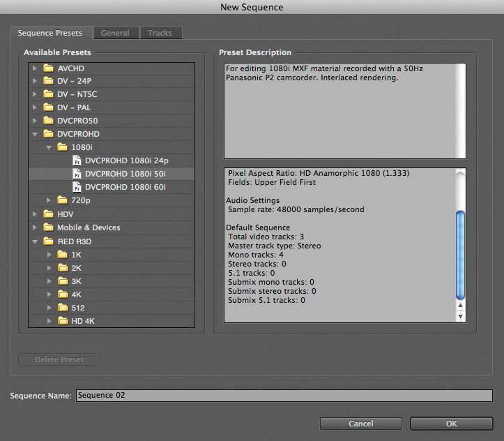Viewport: 504px width, 441px height.
Task: Expand the DV – NTSC presets folder
Action: click(x=35, y=94)
